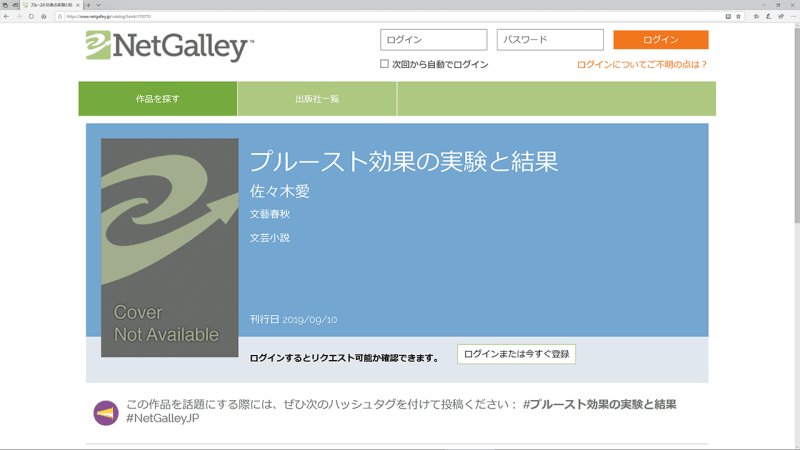Click the tabs you've set aside icon
The height and width of the screenshot is (450, 800).
(x=5, y=5)
